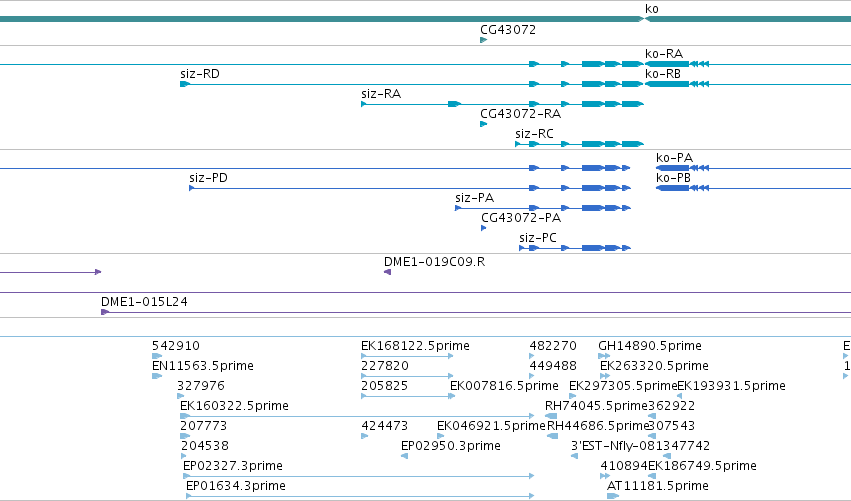The width and height of the screenshot is (851, 501).
Task: Click the CG43072 gene arrow glyph
Action: coord(484,40)
